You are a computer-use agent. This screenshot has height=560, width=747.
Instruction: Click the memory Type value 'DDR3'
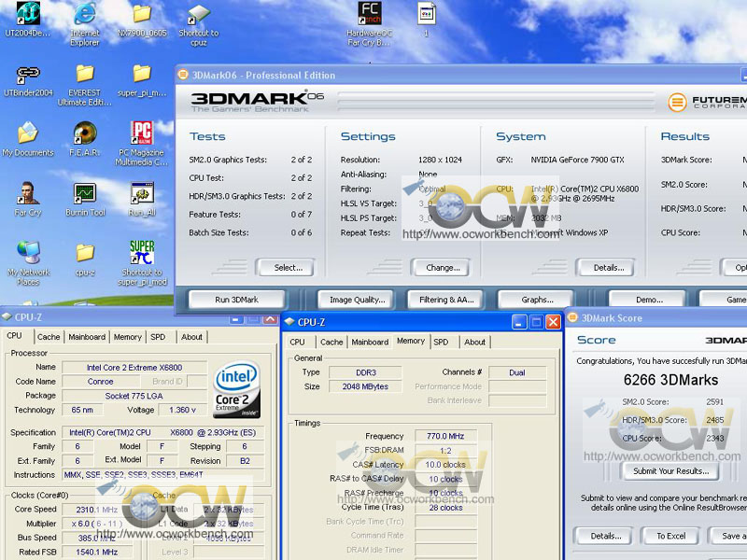pos(365,372)
